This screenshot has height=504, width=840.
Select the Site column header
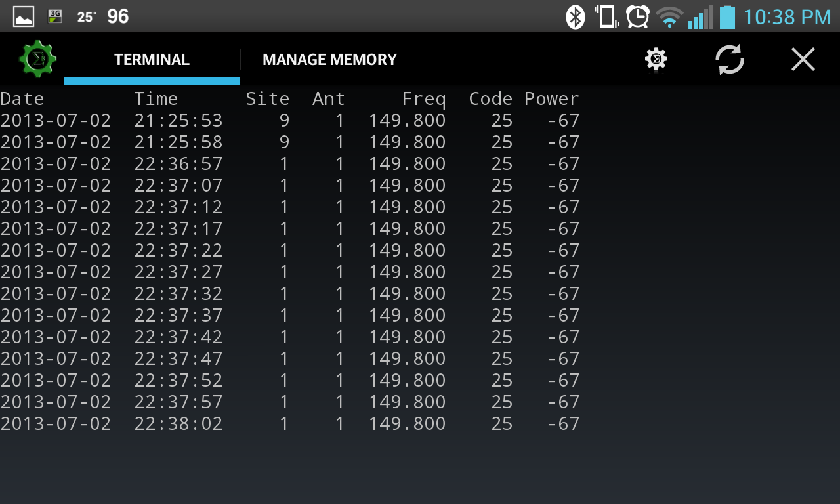click(268, 99)
